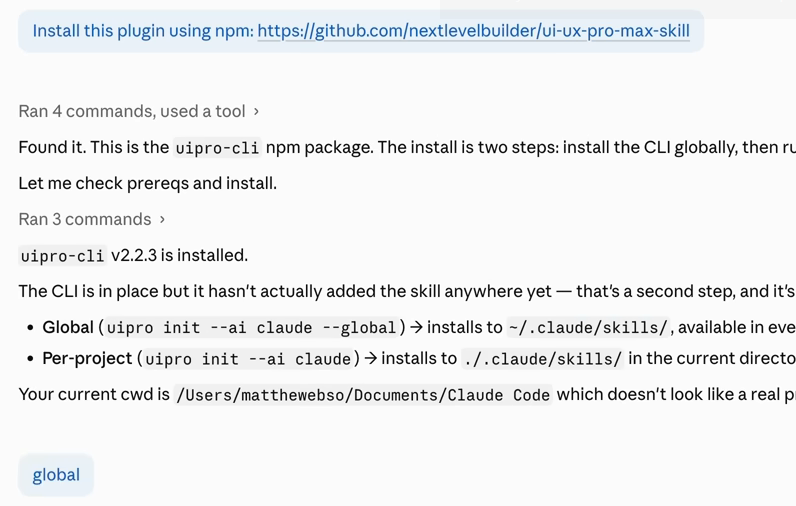796x506 pixels.
Task: Click chevron icon beside "Ran 3 commands"
Action: pyautogui.click(x=162, y=219)
